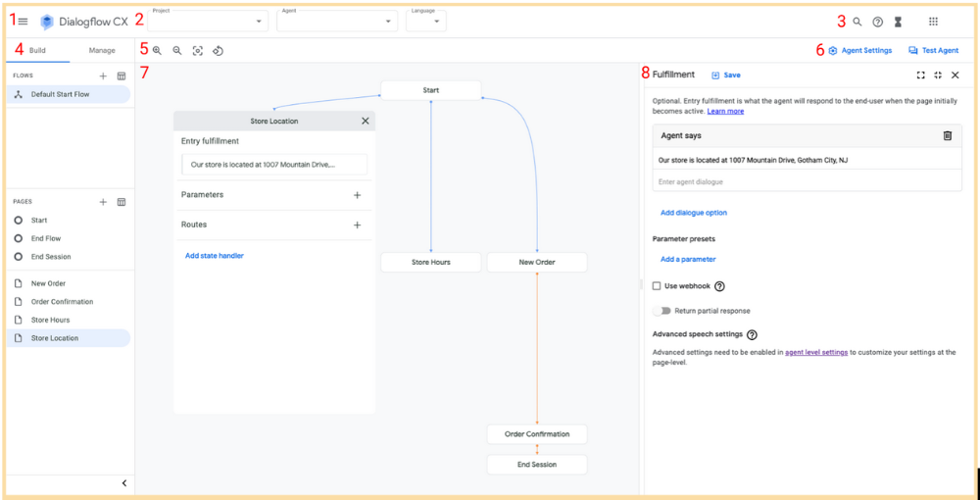Enable the Use webhook checkbox
This screenshot has width=980, height=500.
pos(657,286)
